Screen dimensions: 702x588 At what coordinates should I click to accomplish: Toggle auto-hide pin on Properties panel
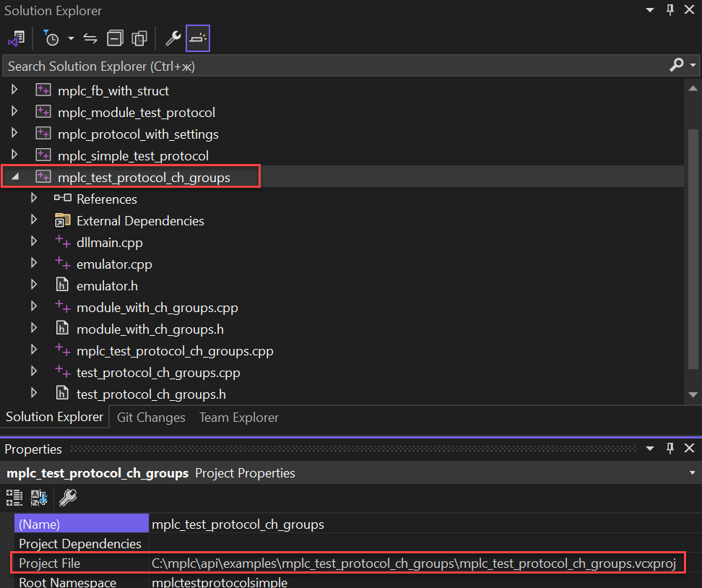click(x=670, y=449)
